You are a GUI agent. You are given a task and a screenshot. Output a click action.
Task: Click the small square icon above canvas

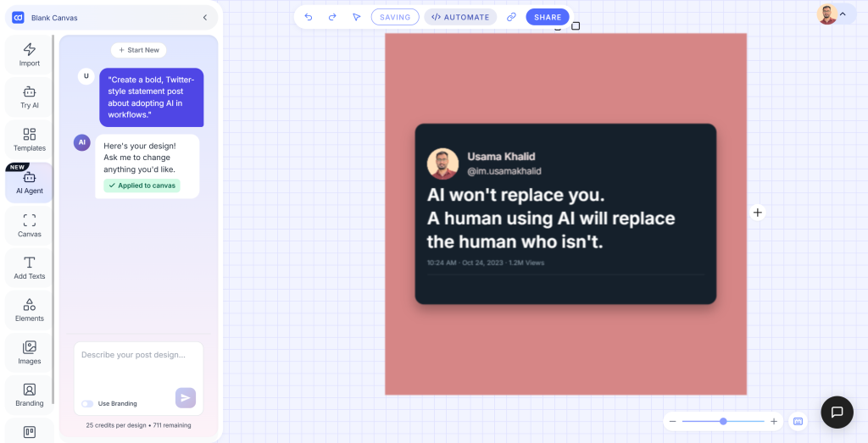(x=576, y=26)
